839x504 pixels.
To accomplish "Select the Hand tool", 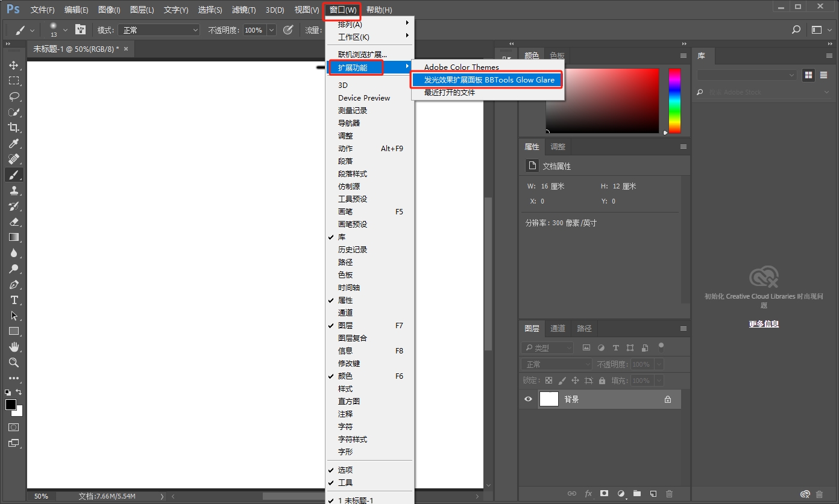I will coord(14,347).
